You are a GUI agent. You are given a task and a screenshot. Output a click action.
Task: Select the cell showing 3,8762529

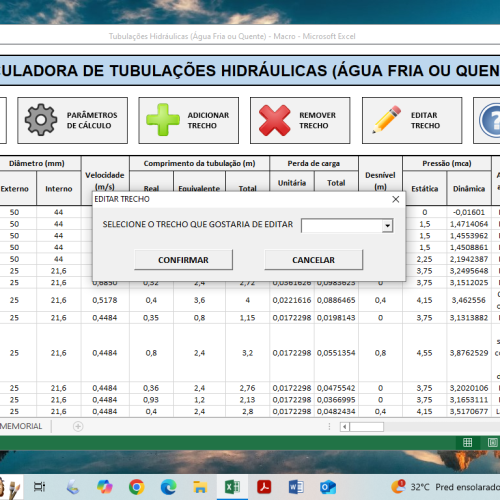(x=469, y=353)
